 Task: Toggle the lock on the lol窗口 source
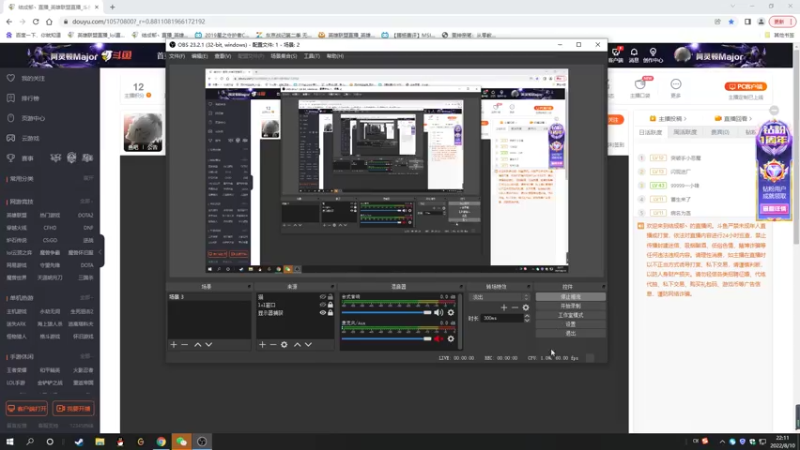point(330,305)
